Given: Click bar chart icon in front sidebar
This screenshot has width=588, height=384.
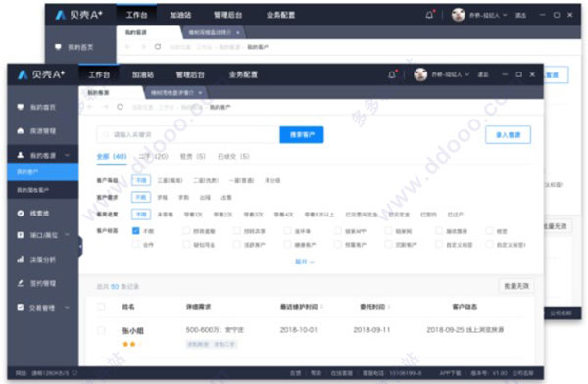Looking at the screenshot, I should point(21,260).
